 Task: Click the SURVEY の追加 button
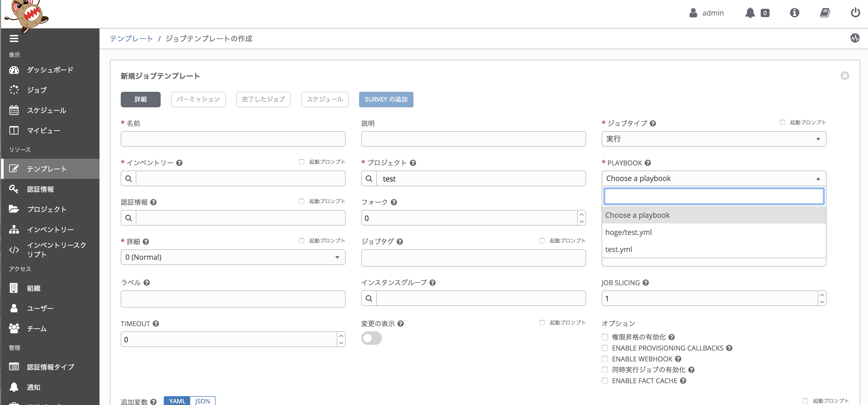click(x=386, y=100)
